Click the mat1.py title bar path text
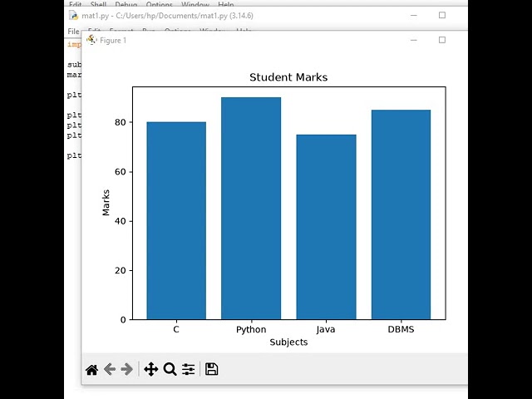532x399 pixels. point(167,16)
